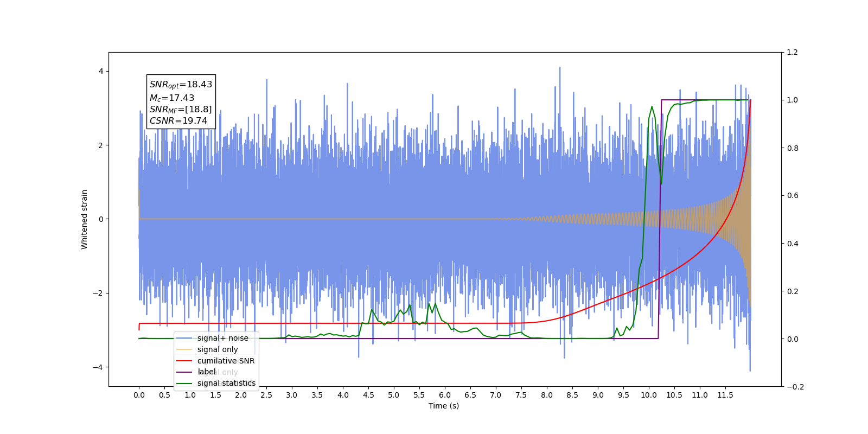This screenshot has width=868, height=434.
Task: Click the 9.0 tick on the time axis
Action: tap(598, 395)
